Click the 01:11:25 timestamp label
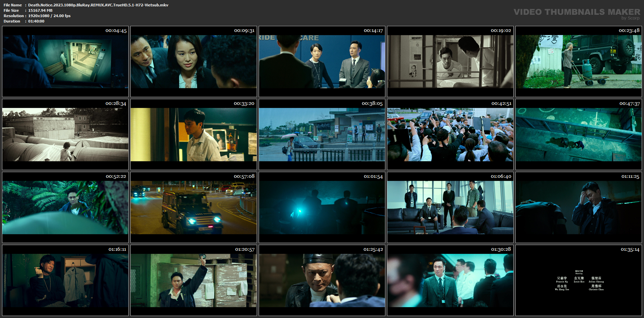Image resolution: width=644 pixels, height=318 pixels. (x=630, y=176)
